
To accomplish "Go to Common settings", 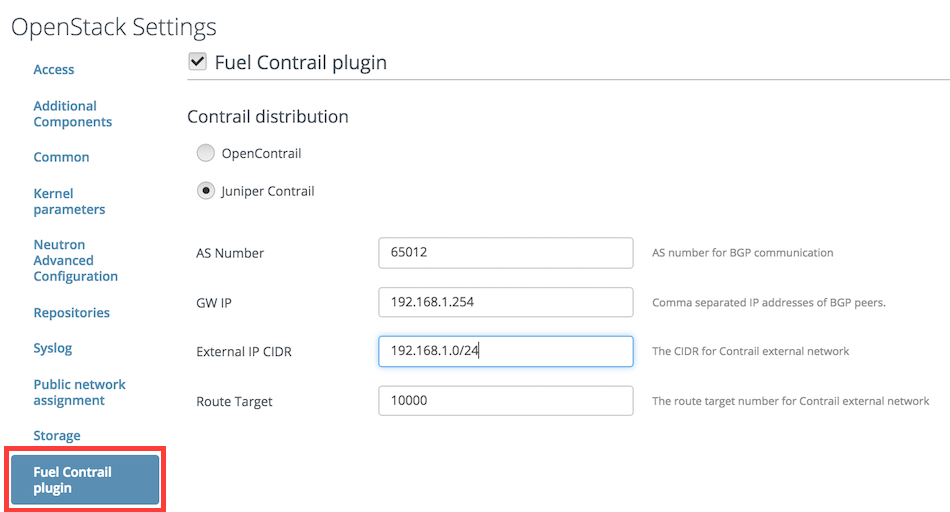I will point(61,157).
